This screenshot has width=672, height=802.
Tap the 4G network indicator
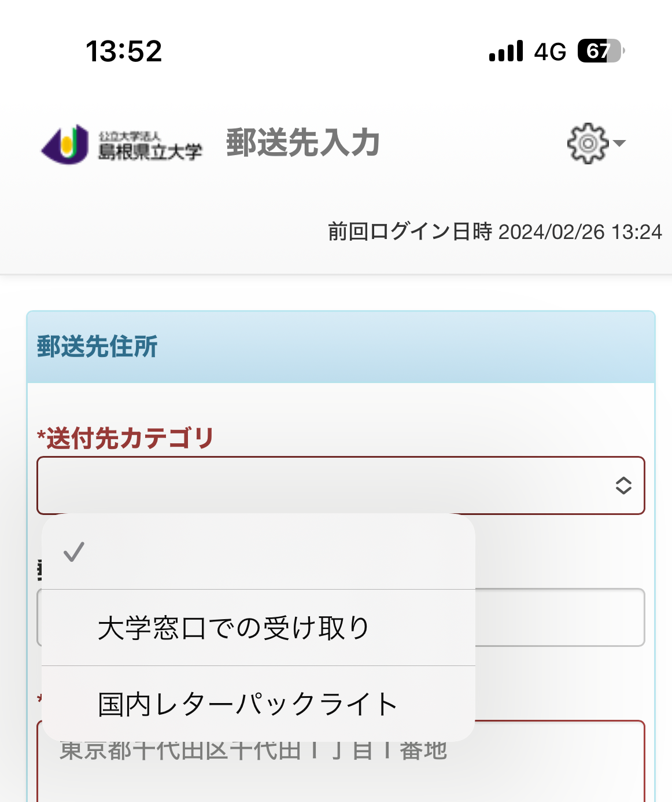[x=549, y=52]
